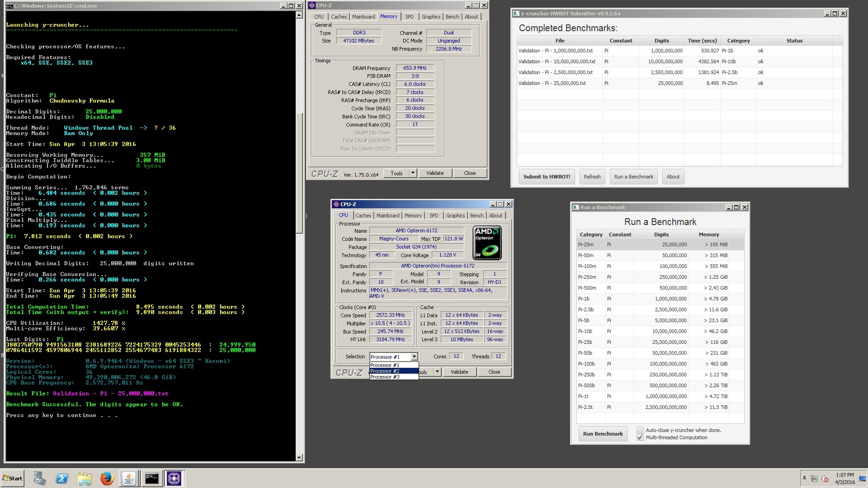Image resolution: width=868 pixels, height=488 pixels.
Task: Open About tab in CPU-Z CPU window
Action: (495, 216)
